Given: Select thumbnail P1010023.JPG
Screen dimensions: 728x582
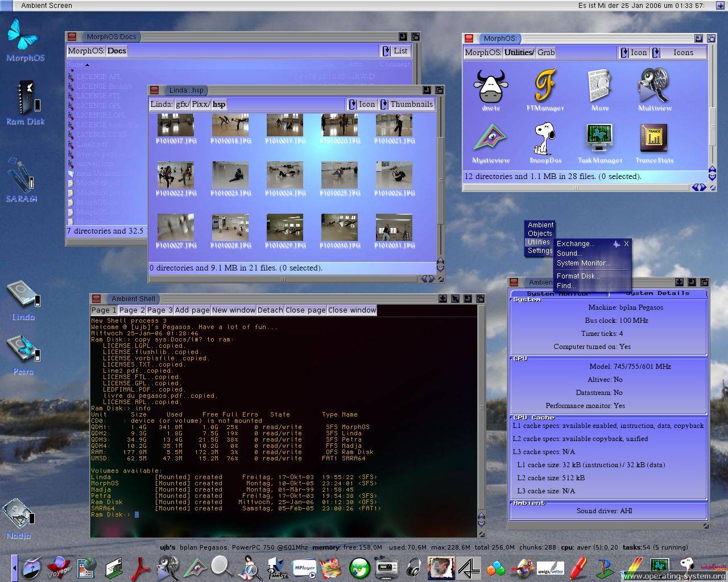Looking at the screenshot, I should (x=230, y=178).
